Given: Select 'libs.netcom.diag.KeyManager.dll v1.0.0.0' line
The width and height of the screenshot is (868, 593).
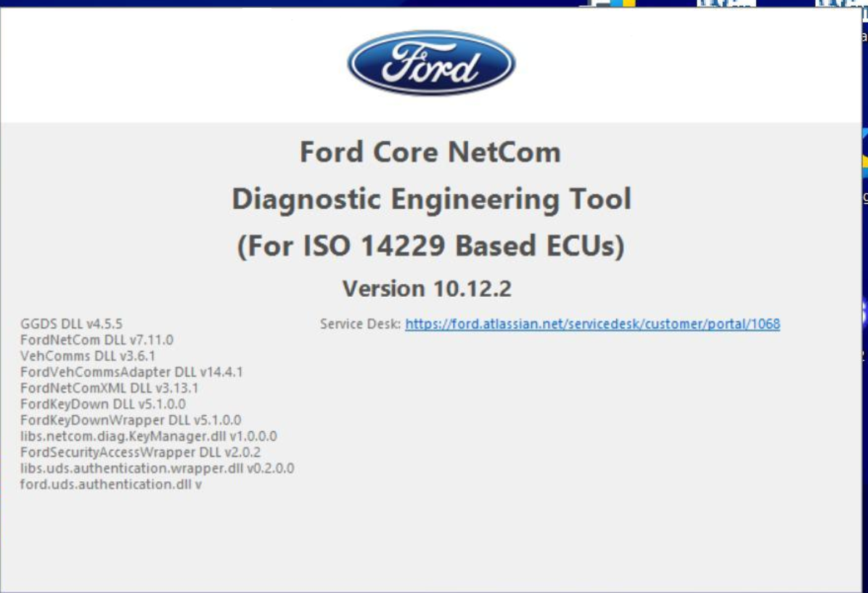Looking at the screenshot, I should tap(148, 436).
